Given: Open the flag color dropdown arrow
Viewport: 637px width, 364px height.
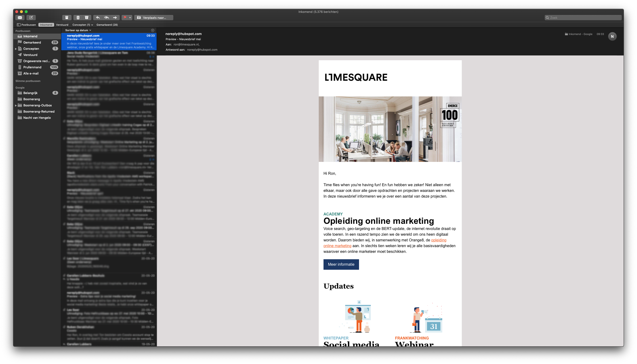Looking at the screenshot, I should pyautogui.click(x=130, y=18).
